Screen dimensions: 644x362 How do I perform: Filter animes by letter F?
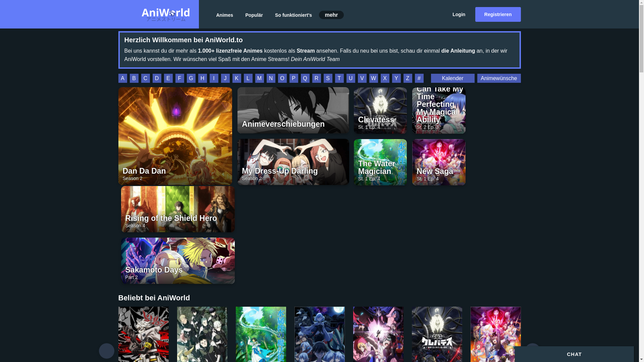[x=179, y=78]
